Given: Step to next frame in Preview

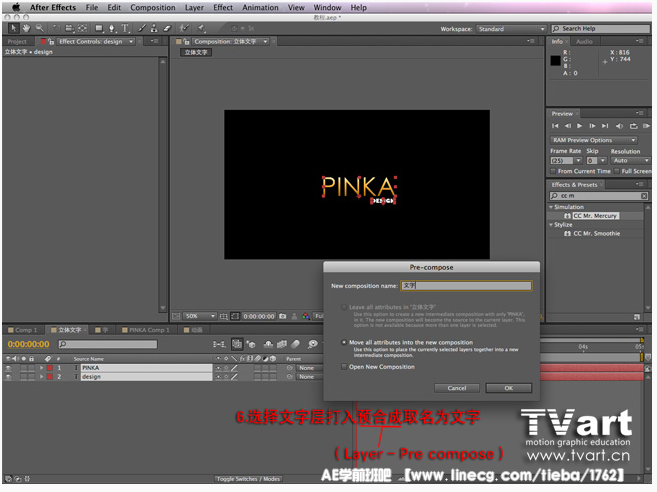Looking at the screenshot, I should (592, 126).
